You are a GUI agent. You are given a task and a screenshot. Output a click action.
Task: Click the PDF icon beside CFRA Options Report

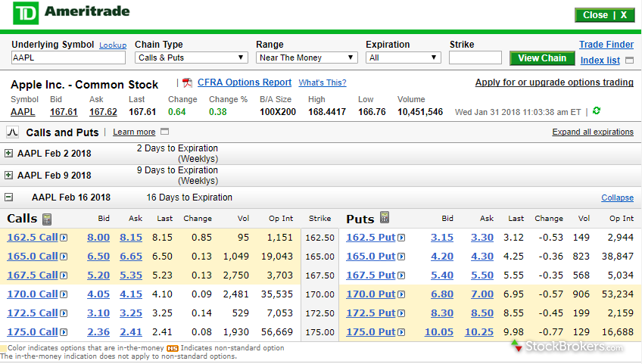tap(187, 82)
